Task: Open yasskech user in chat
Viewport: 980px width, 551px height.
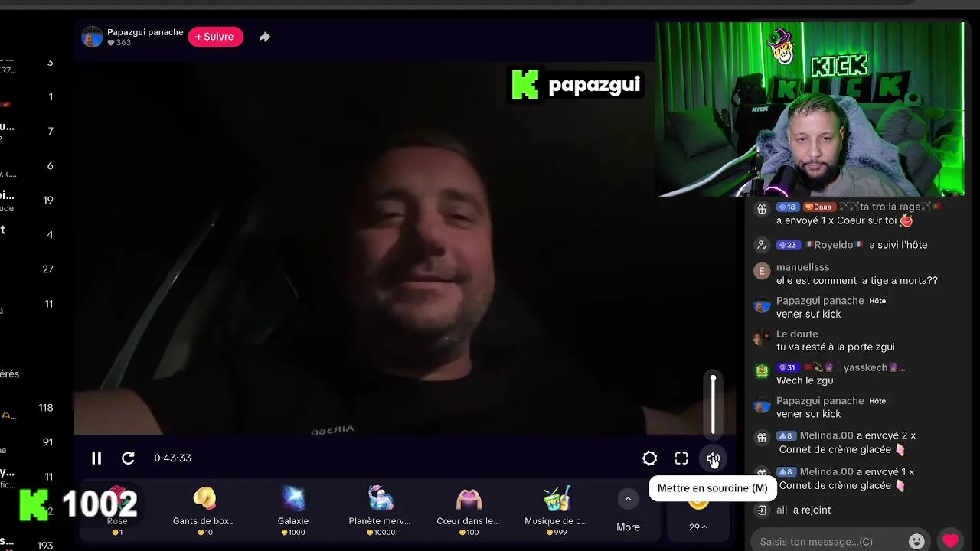Action: (874, 367)
